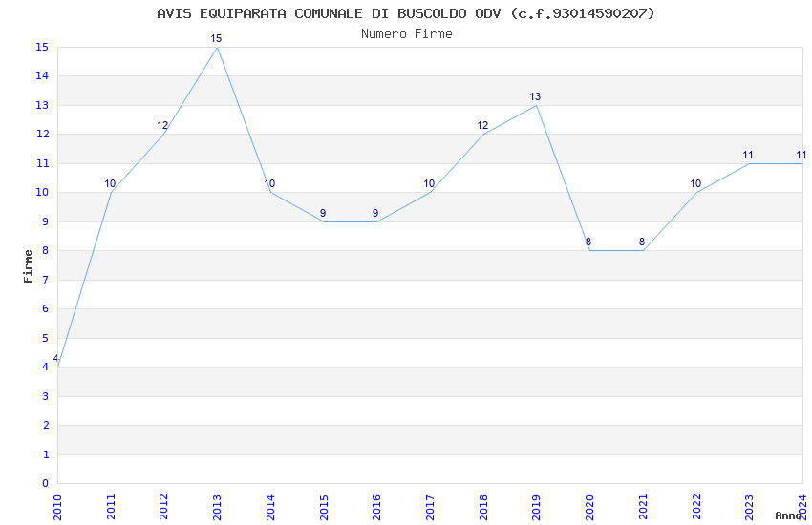Click the y-axis tick label 15
Viewport: 812px width, 525px height.
[x=42, y=47]
